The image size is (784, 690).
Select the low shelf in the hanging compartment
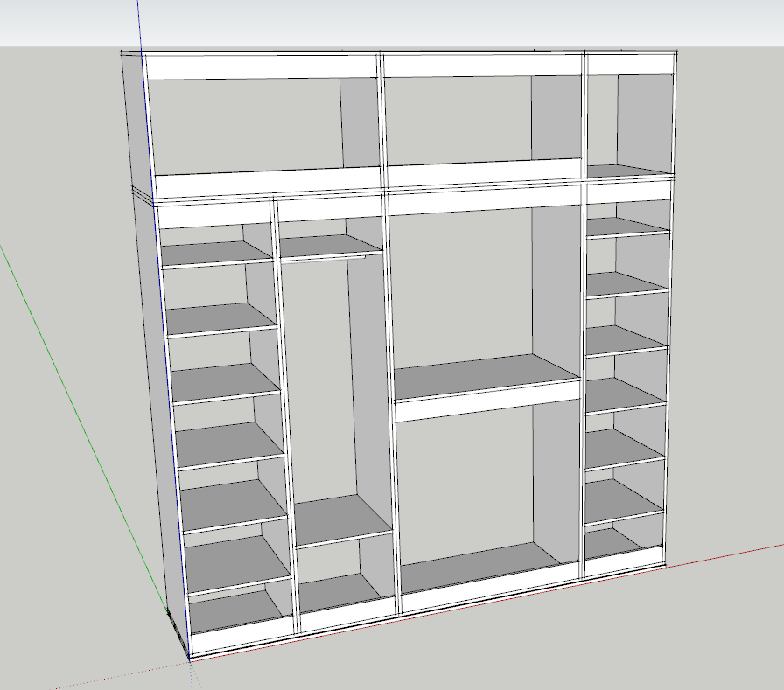(x=342, y=520)
